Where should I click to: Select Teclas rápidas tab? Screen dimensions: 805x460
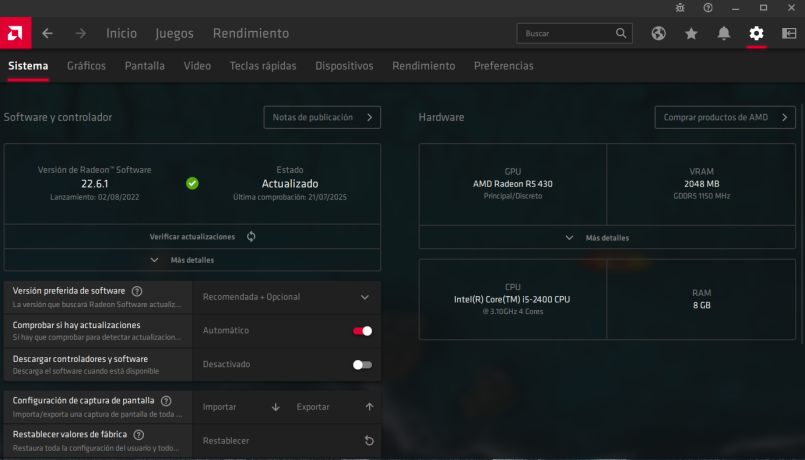263,66
